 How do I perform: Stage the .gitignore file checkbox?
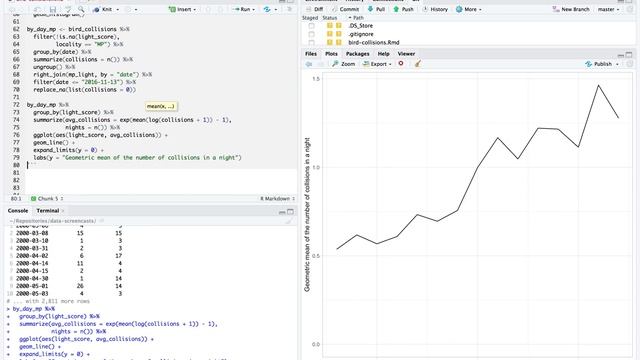coord(311,34)
